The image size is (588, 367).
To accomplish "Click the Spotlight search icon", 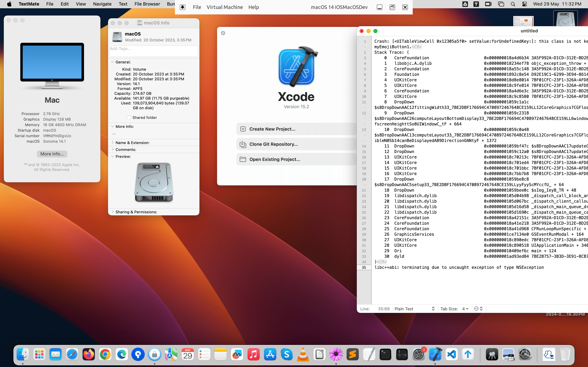I will click(x=513, y=4).
